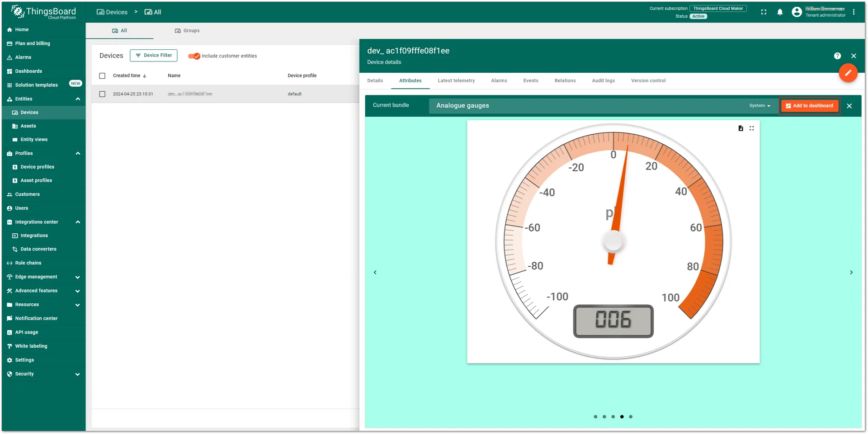Close the device details panel
The image size is (868, 434).
click(854, 56)
